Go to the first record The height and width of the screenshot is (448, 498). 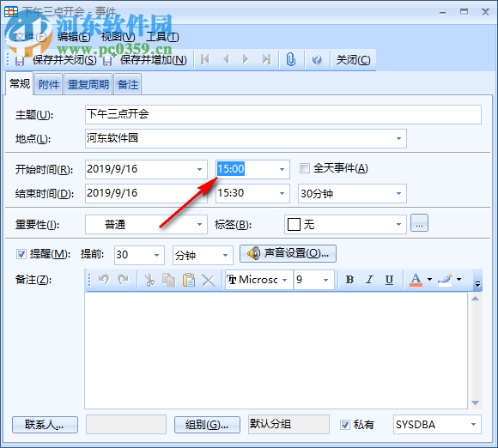tap(205, 59)
